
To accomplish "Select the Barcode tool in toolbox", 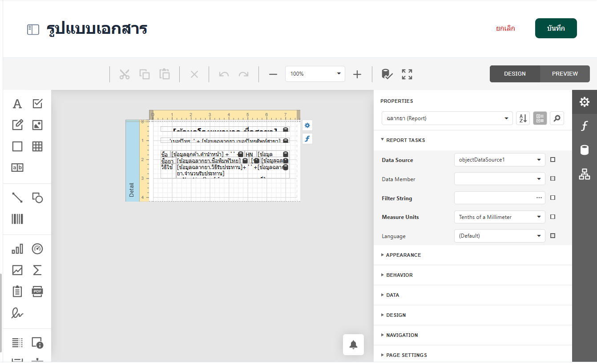I will pyautogui.click(x=17, y=219).
